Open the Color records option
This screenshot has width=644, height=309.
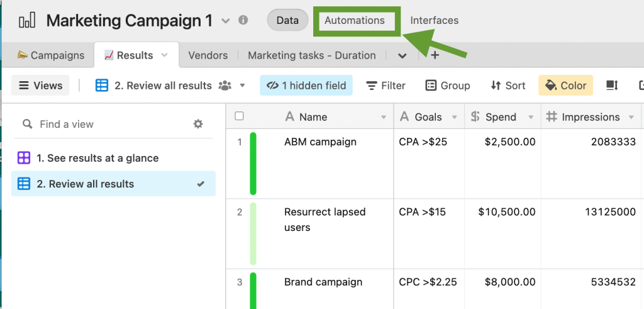565,86
